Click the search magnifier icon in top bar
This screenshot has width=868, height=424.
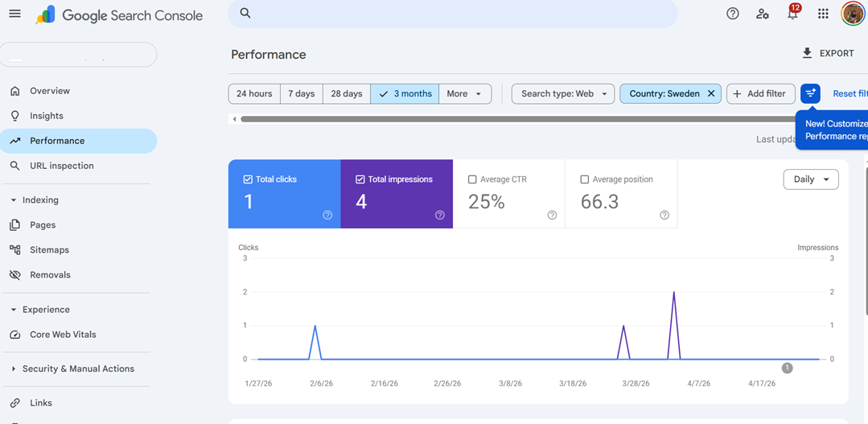(245, 14)
